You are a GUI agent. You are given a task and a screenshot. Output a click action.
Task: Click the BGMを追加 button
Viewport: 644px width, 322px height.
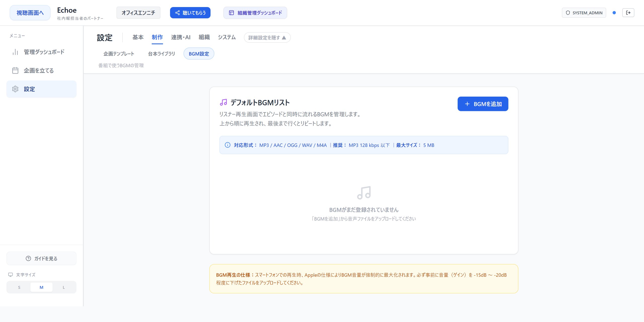[483, 104]
